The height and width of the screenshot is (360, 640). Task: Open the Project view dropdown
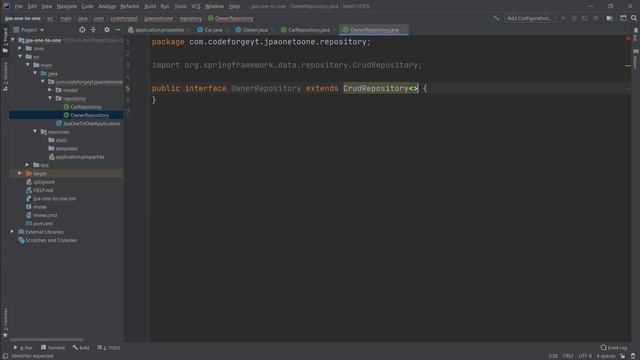[x=29, y=30]
